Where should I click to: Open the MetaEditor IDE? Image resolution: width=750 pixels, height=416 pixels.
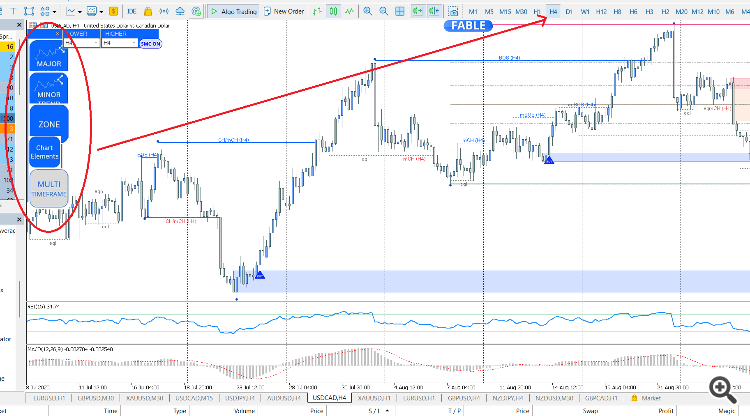coord(132,11)
